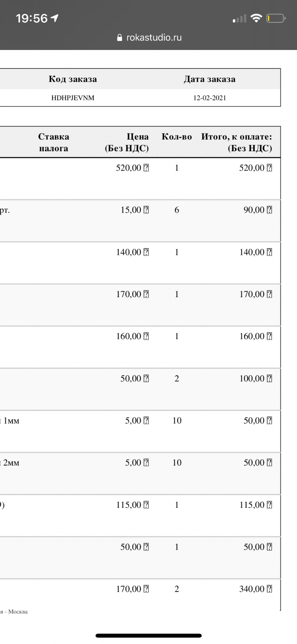Screen dimensions: 297x644
Task: Tap the 19:56 clock in status bar
Action: 32,18
